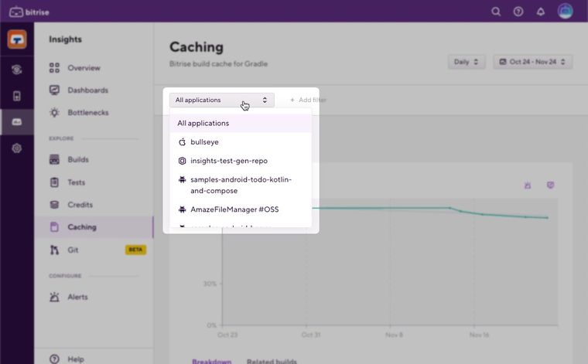Click the Bitrise logo
588x364 pixels.
point(29,12)
